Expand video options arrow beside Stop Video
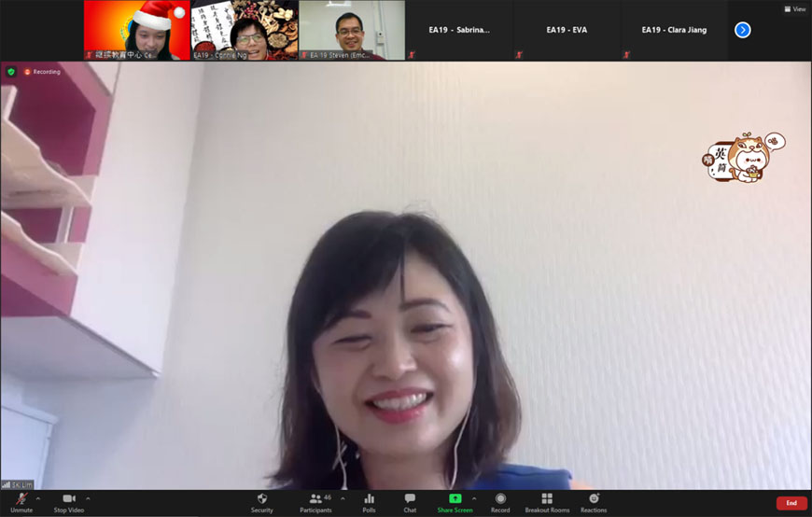 tap(88, 498)
